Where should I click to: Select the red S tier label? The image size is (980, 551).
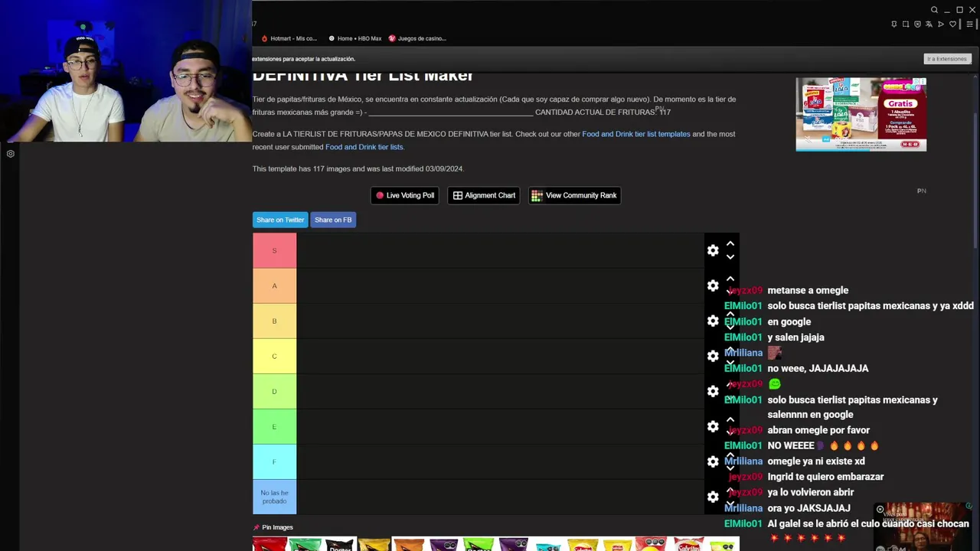(274, 250)
